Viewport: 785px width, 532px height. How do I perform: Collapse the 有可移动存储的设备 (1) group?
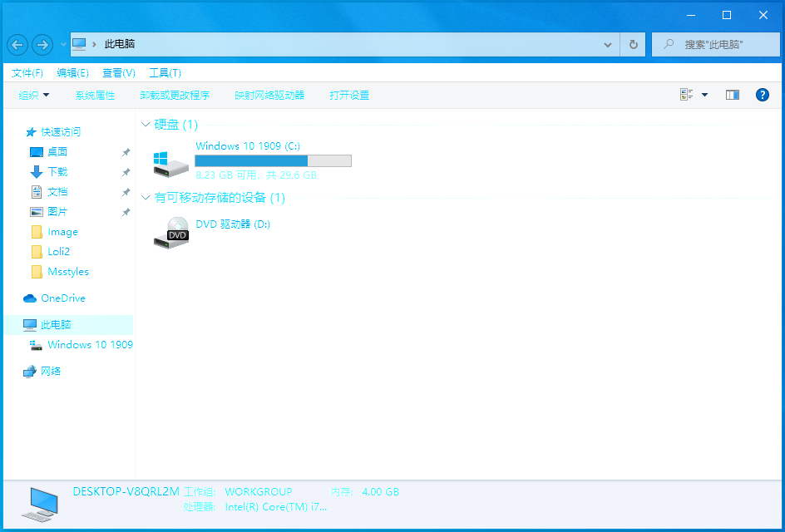click(146, 198)
